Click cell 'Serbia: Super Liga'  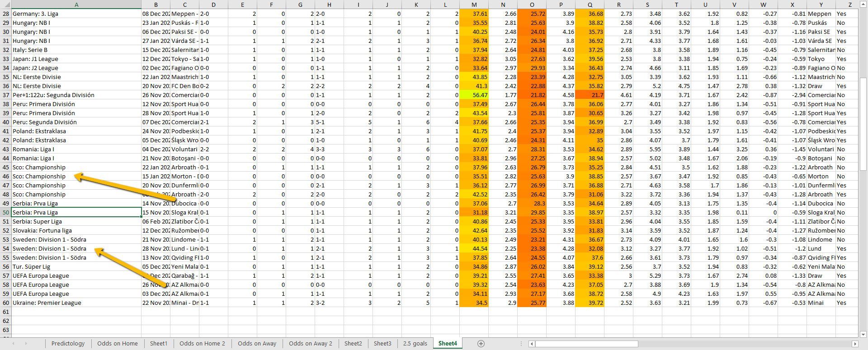coord(76,221)
